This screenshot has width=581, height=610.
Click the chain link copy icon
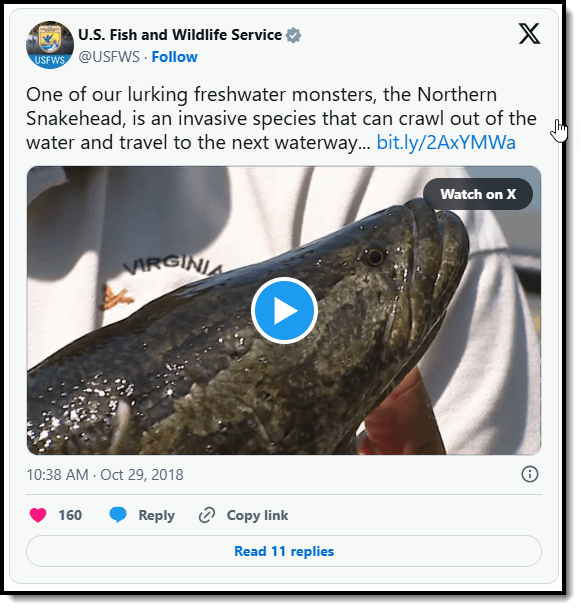point(207,515)
